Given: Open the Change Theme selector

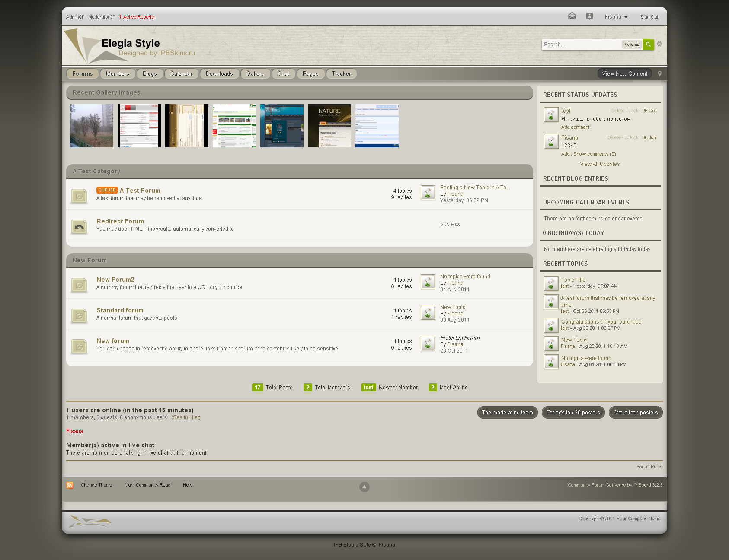Looking at the screenshot, I should 96,485.
